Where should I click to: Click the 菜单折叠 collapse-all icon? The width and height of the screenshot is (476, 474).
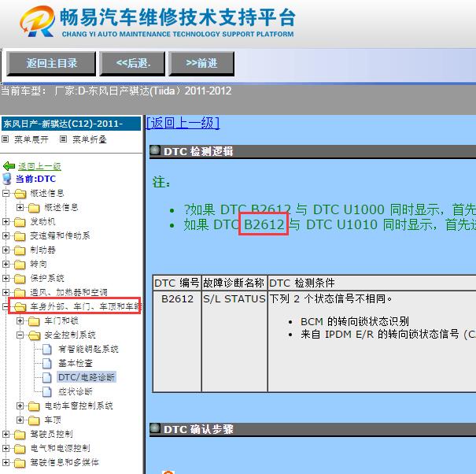coord(63,139)
